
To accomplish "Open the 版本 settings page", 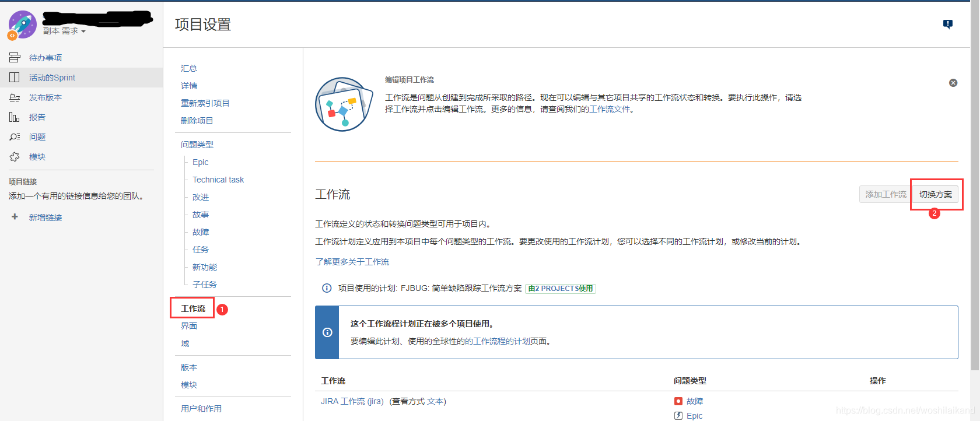I will [189, 367].
